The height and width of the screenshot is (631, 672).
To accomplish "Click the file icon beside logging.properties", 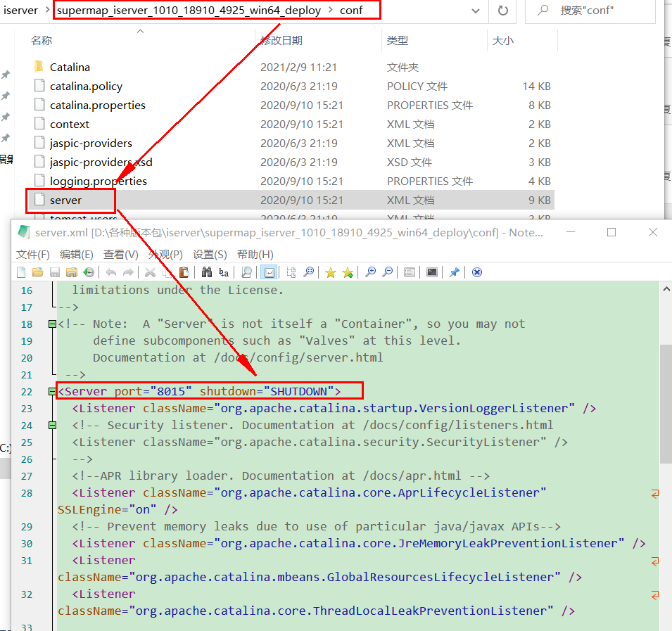I will pos(39,180).
